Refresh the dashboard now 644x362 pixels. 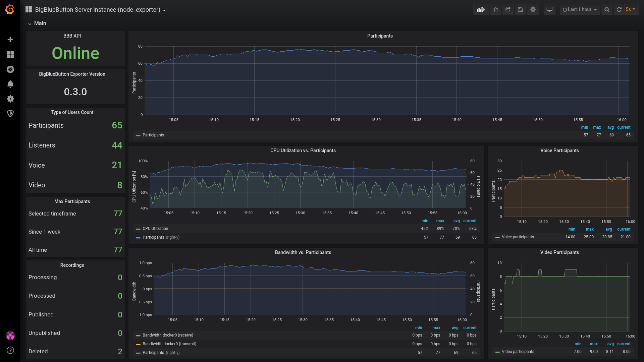click(619, 9)
